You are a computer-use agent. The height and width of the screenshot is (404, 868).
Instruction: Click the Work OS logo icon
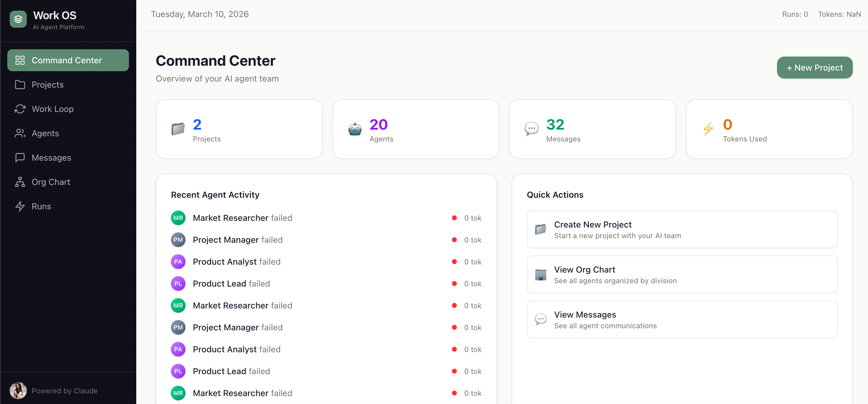coord(18,19)
